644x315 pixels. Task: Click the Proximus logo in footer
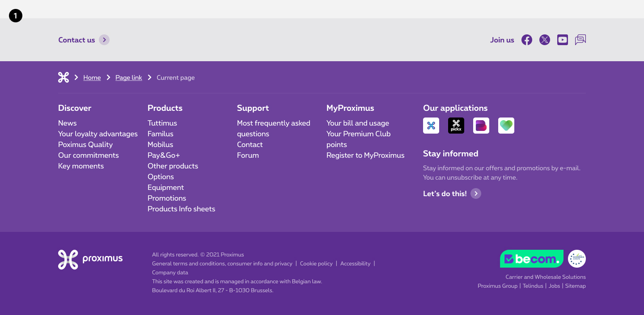coord(90,259)
